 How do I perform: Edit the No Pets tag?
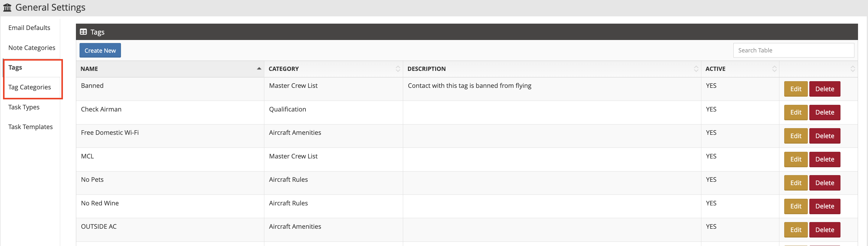click(795, 183)
